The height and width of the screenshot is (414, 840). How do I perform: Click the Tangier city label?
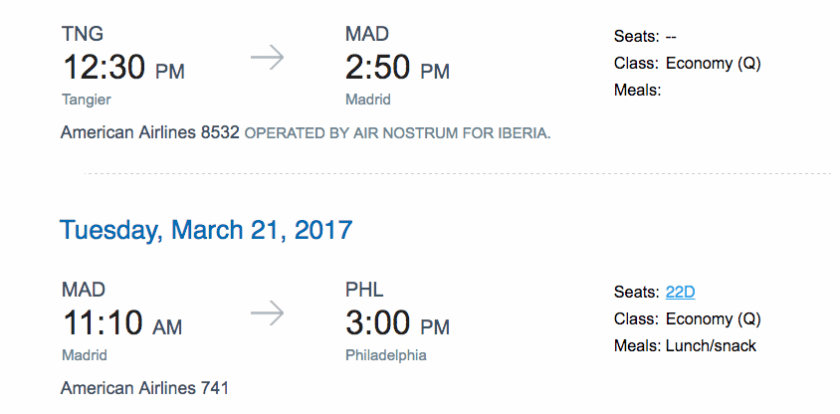point(85,100)
